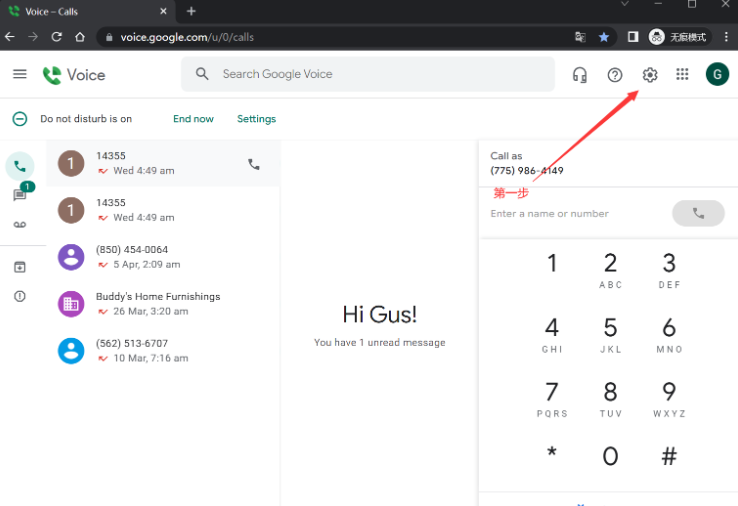The image size is (738, 506).
Task: Open the Buddy's Home Furnishings call entry
Action: click(163, 304)
